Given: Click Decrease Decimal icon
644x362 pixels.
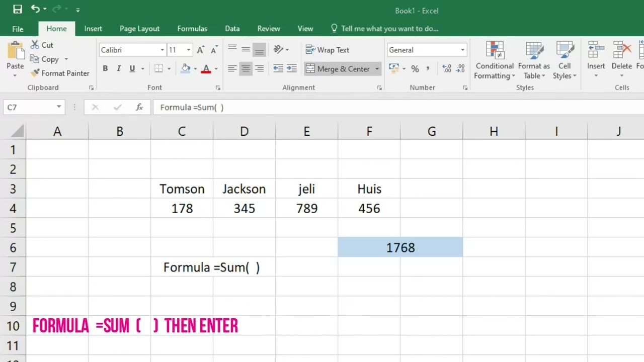Looking at the screenshot, I should [x=460, y=69].
